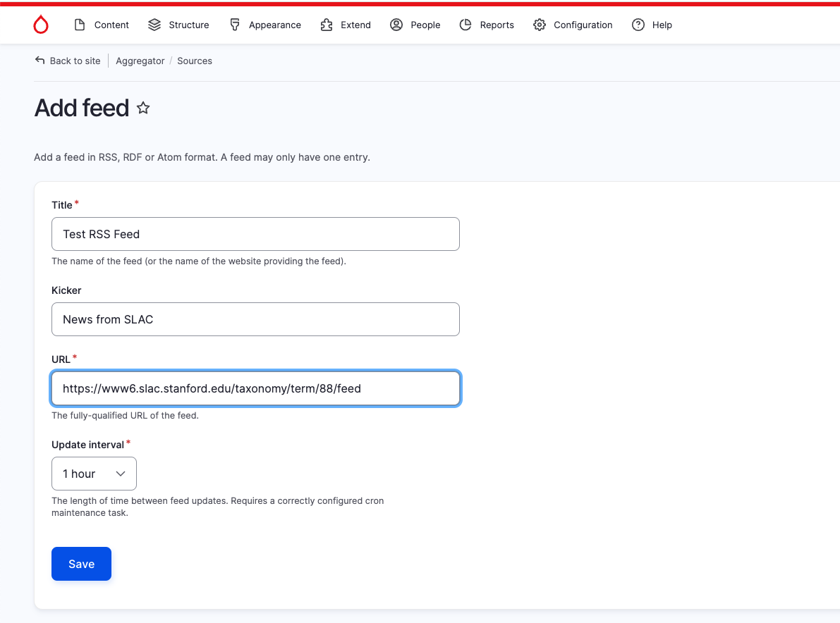This screenshot has width=840, height=623.
Task: Focus the Kicker input box
Action: tap(255, 319)
